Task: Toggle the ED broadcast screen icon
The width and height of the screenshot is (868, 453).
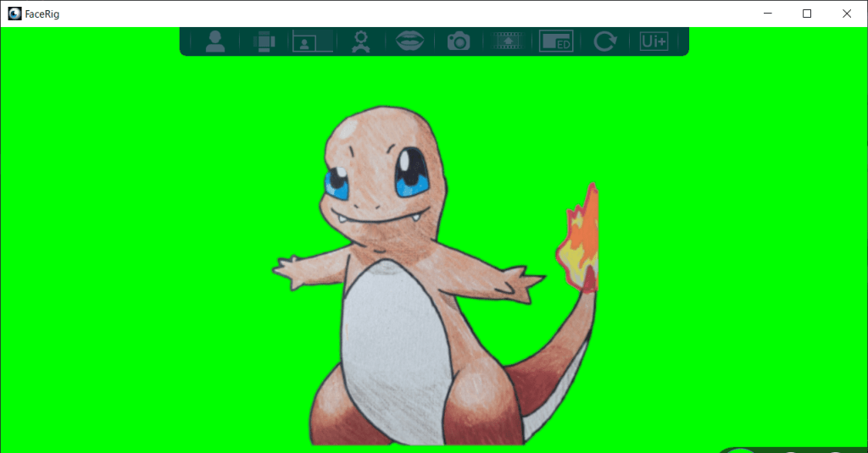Action: (x=556, y=41)
